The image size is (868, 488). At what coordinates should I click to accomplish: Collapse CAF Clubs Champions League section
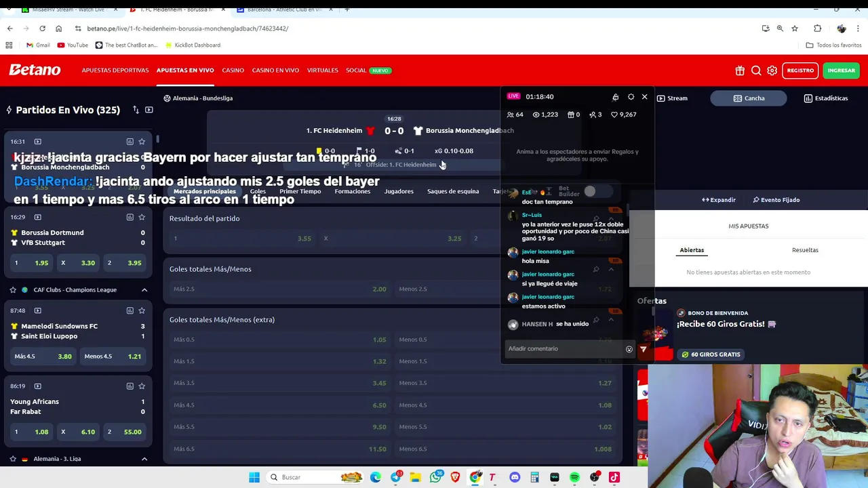click(144, 290)
